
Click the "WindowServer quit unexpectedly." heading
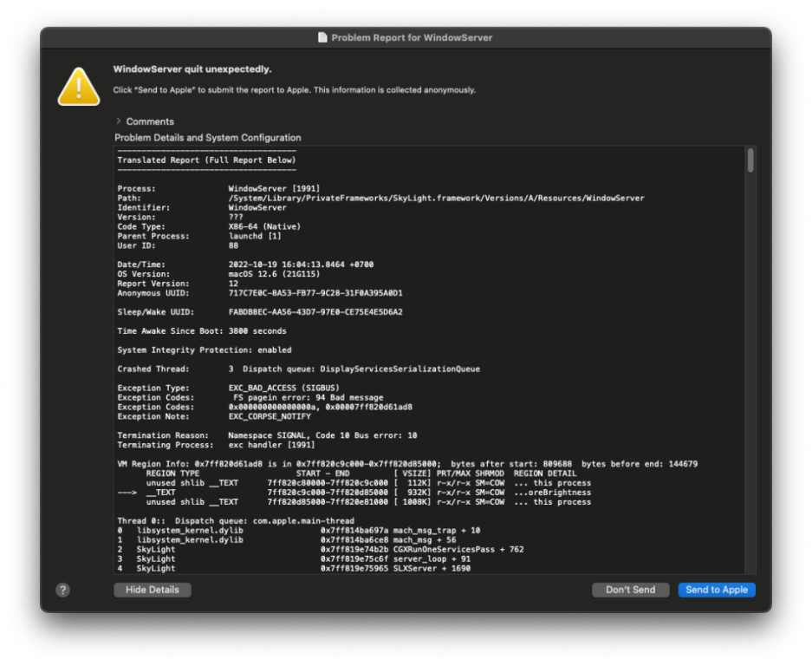(192, 69)
